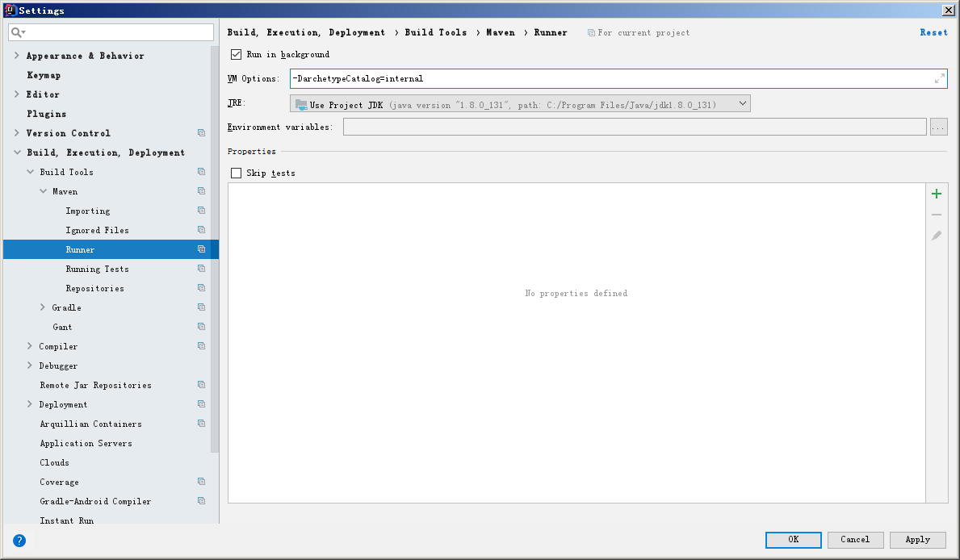Click project-level icon beside Importing
Viewport: 960px width, 560px height.
[201, 211]
